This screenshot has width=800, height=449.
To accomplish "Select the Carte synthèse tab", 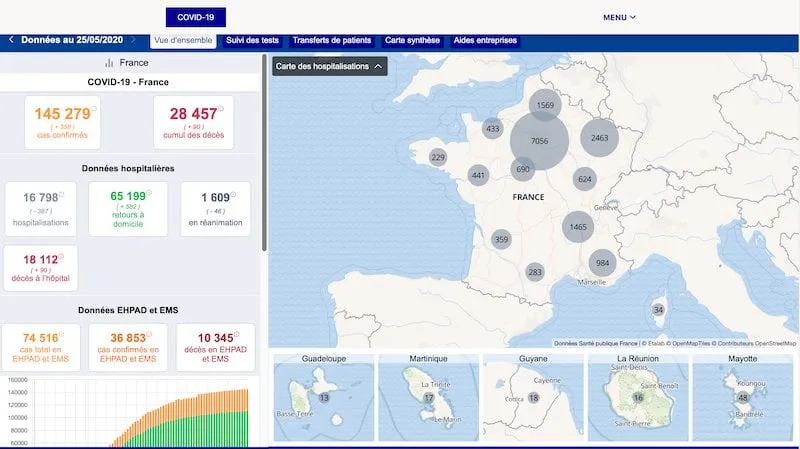I will (413, 41).
